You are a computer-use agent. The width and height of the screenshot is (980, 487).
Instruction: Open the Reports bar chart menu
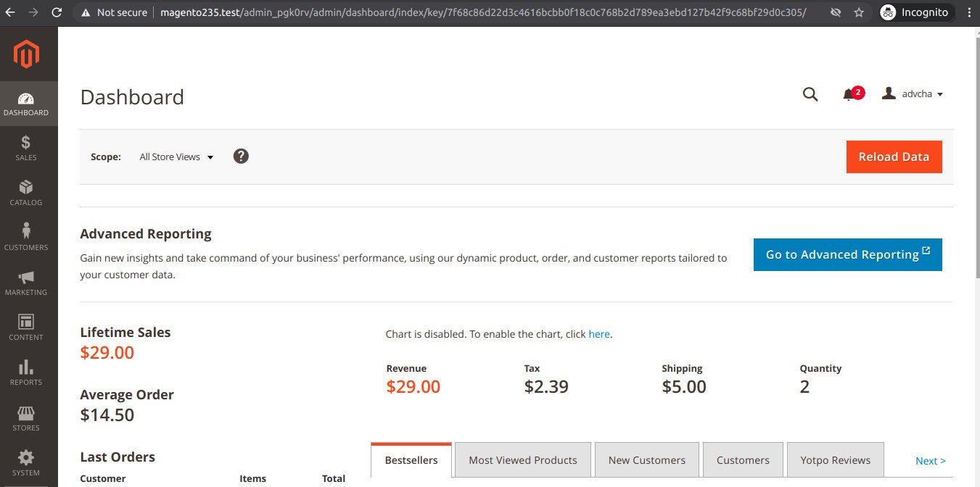tap(26, 372)
